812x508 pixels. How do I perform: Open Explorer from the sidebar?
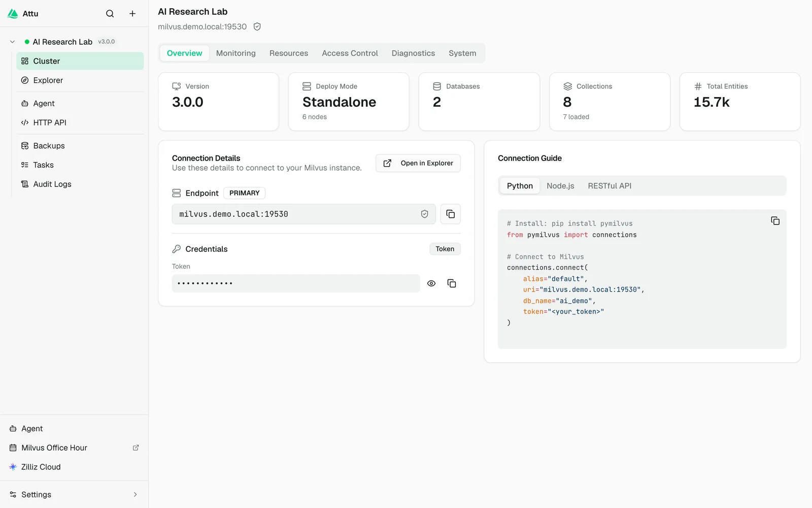(80, 80)
